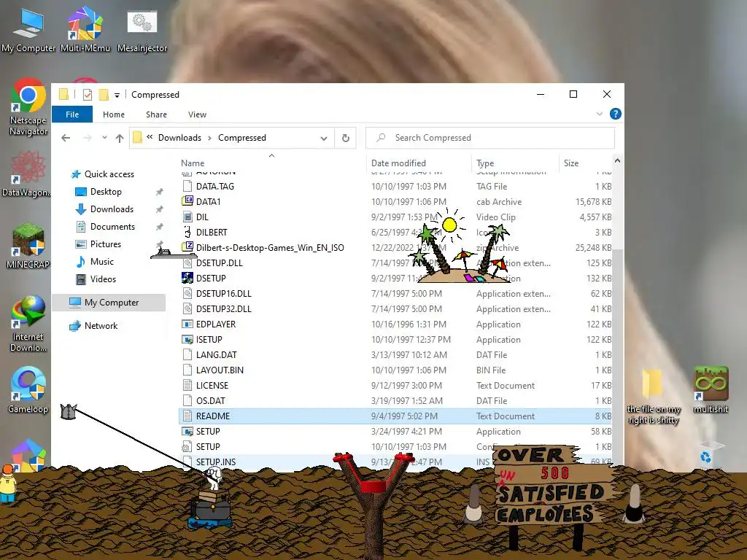The image size is (747, 560).
Task: Select the README text document
Action: (395, 416)
